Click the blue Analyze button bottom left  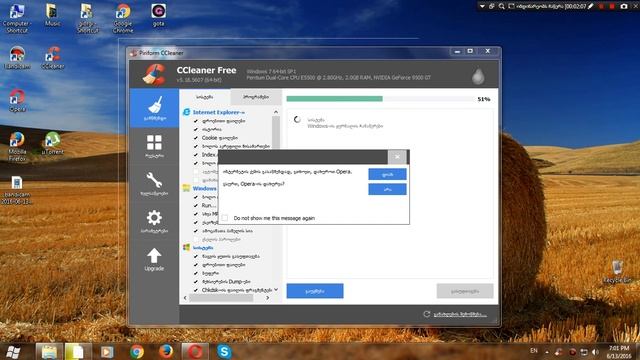coord(315,291)
